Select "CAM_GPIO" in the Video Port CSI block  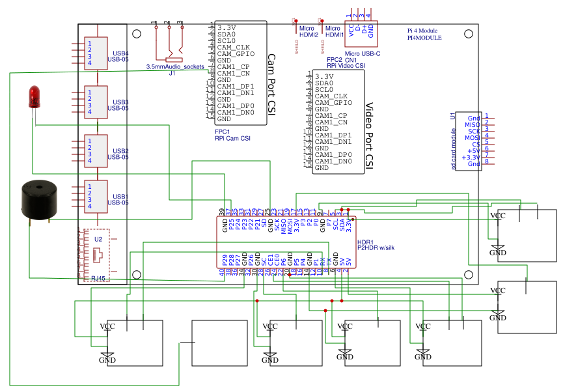coord(333,103)
